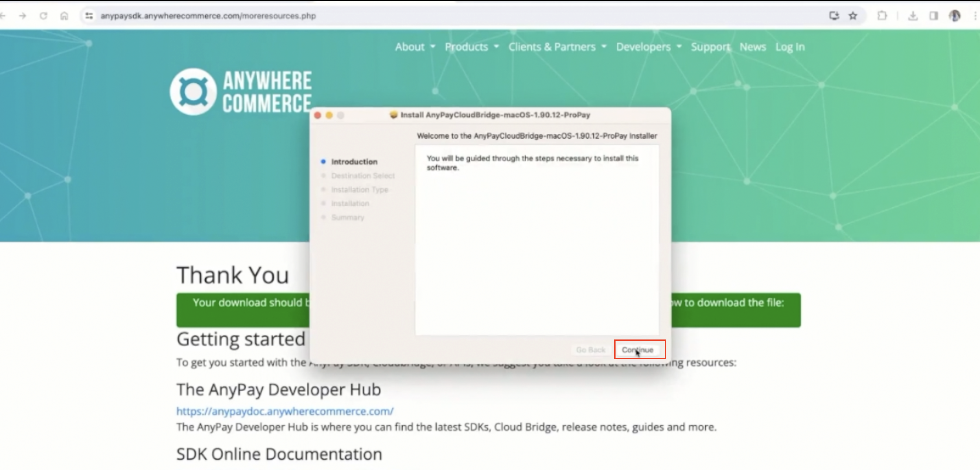Toggle the browser side panel

tap(934, 16)
